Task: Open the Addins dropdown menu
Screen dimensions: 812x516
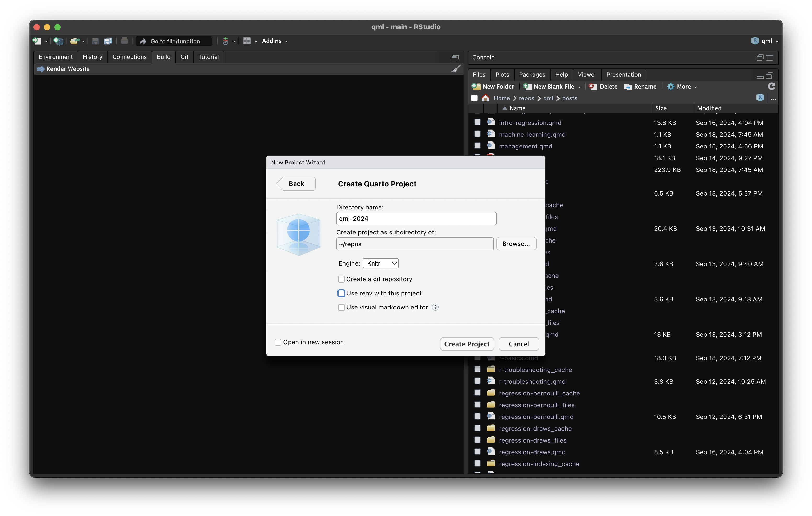Action: point(275,41)
